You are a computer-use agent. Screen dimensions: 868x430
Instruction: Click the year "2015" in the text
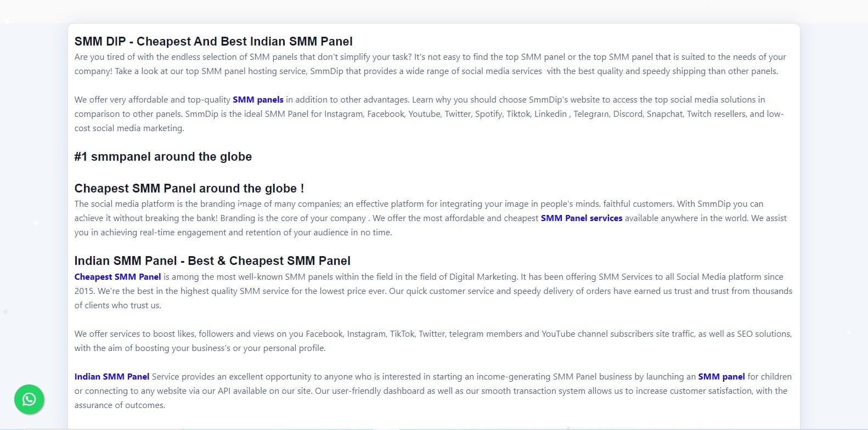coord(84,291)
